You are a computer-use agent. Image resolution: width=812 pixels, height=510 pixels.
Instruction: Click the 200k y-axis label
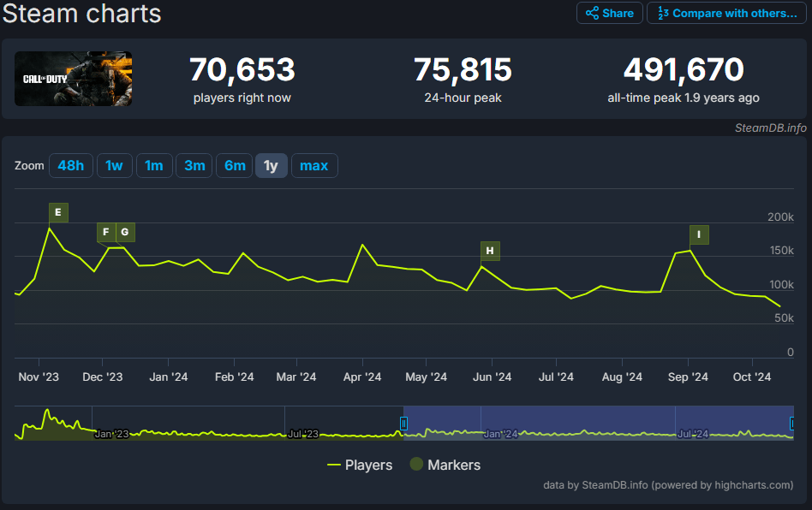pyautogui.click(x=780, y=217)
